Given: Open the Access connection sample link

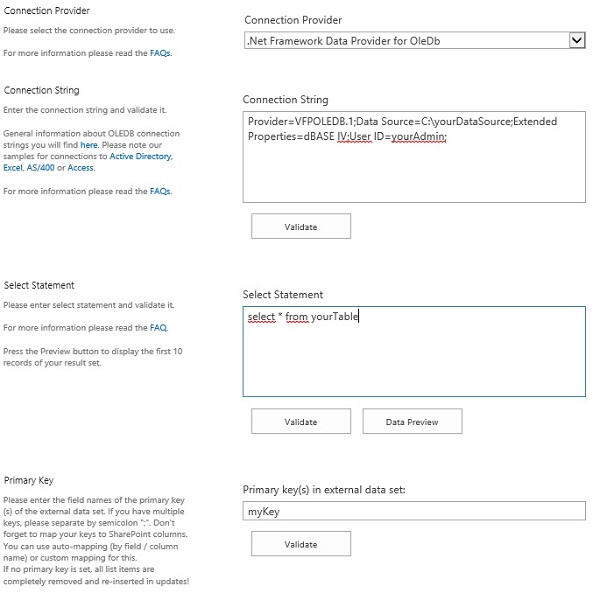Looking at the screenshot, I should [x=81, y=168].
